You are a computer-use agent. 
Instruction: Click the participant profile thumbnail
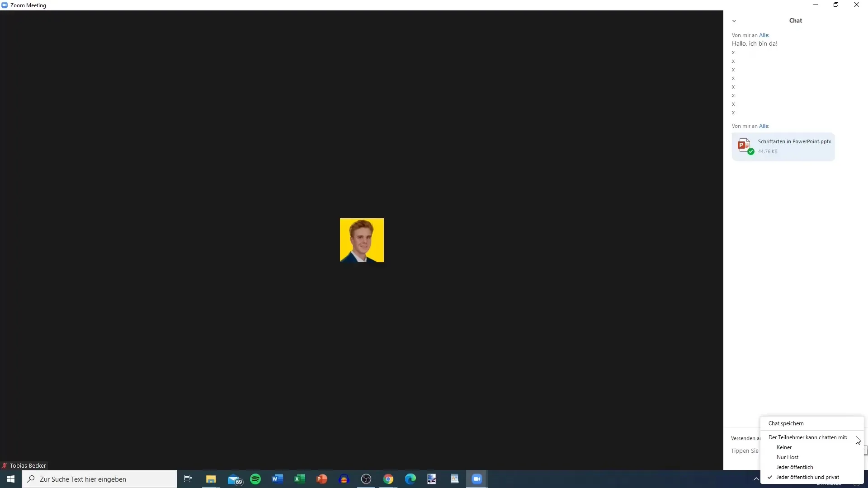(362, 240)
